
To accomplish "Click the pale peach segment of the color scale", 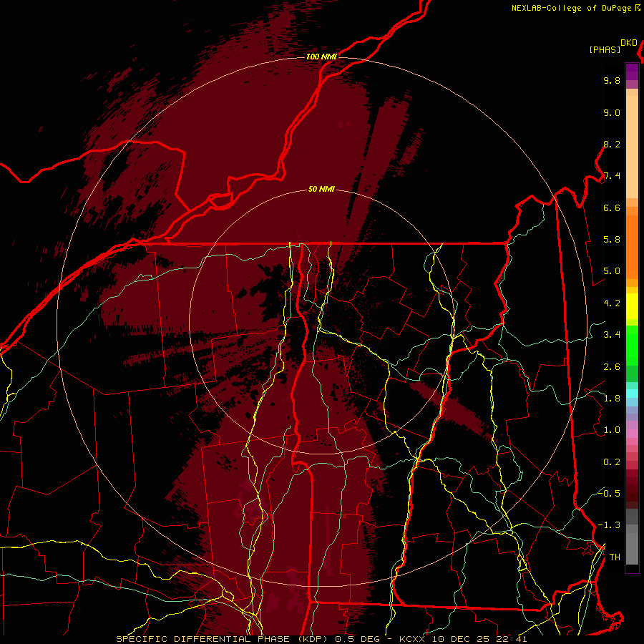I will pyautogui.click(x=632, y=147).
